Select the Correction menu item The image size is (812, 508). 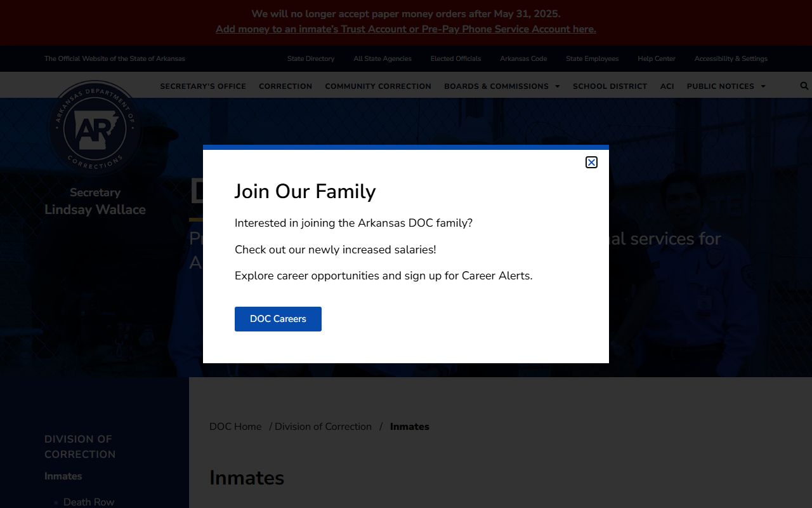[x=285, y=86]
